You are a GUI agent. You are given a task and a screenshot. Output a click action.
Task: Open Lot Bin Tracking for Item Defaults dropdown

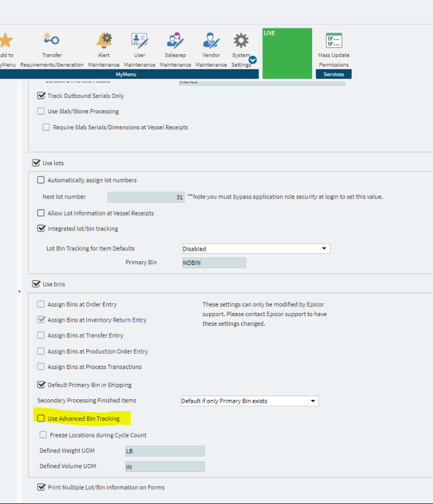[255, 249]
